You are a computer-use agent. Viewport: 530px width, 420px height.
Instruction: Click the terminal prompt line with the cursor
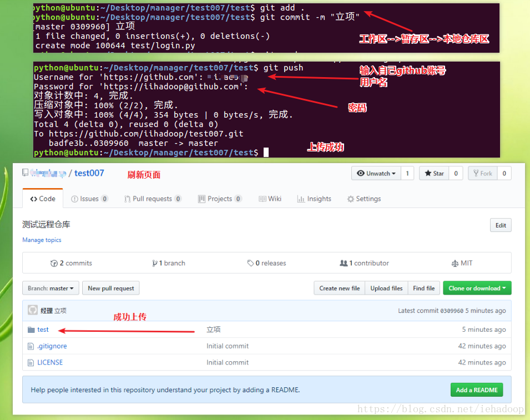click(151, 153)
